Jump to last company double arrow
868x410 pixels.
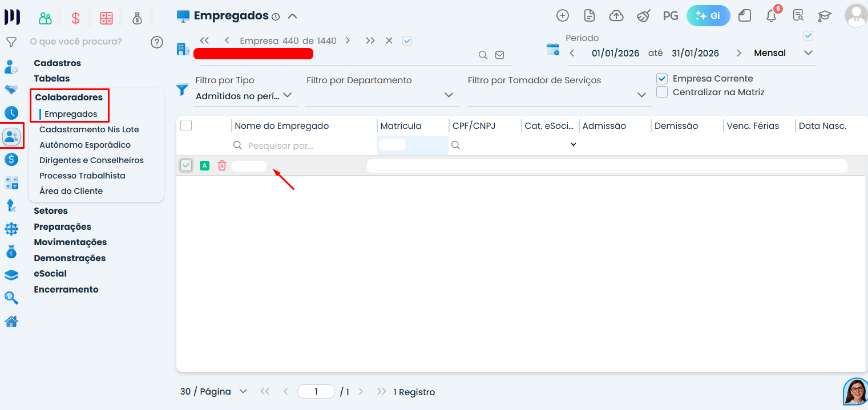[x=370, y=41]
